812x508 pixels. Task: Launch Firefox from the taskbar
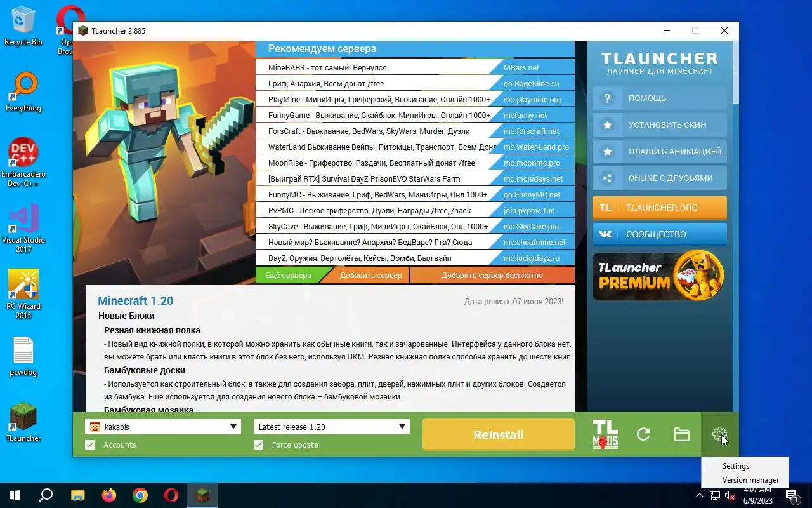pos(109,495)
